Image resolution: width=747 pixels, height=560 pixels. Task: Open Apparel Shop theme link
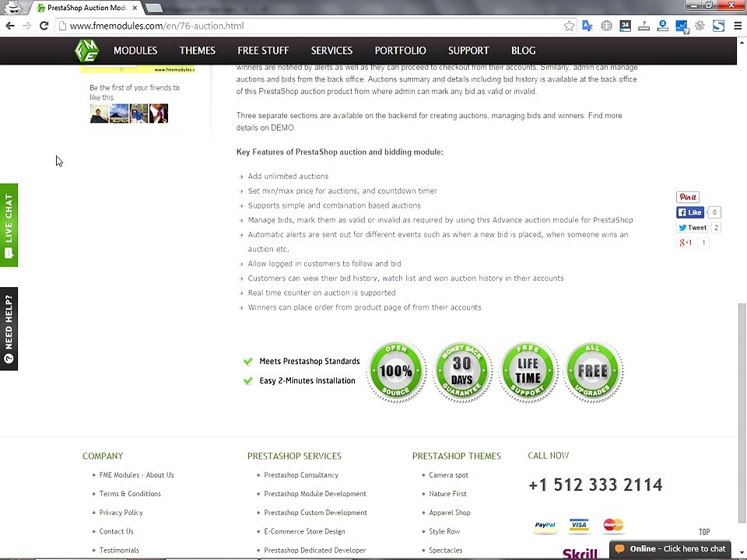(449, 513)
